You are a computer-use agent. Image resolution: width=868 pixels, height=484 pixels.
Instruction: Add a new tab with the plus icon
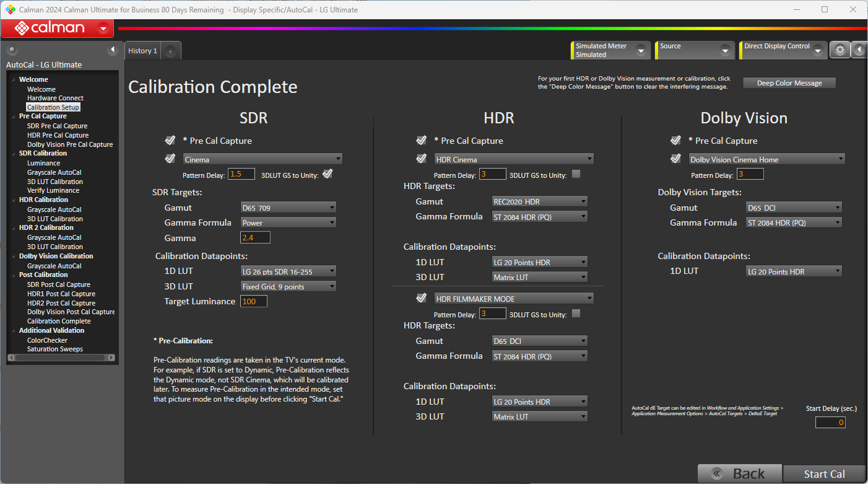(170, 50)
